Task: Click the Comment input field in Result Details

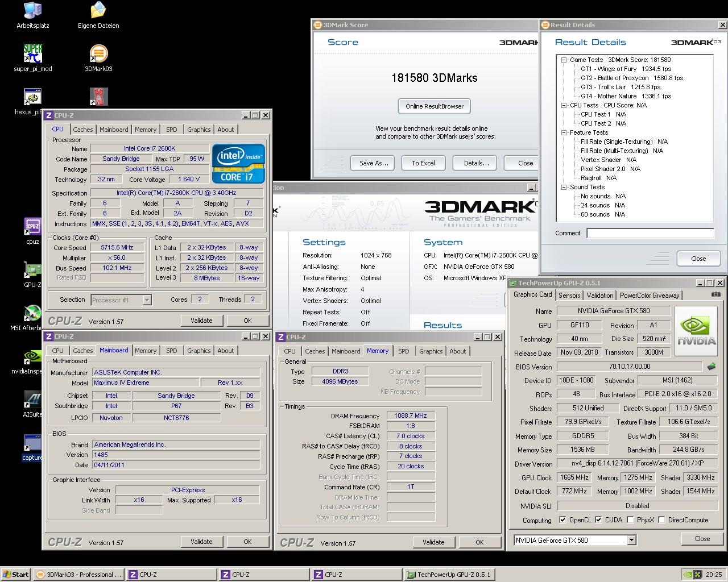Action: coord(651,233)
